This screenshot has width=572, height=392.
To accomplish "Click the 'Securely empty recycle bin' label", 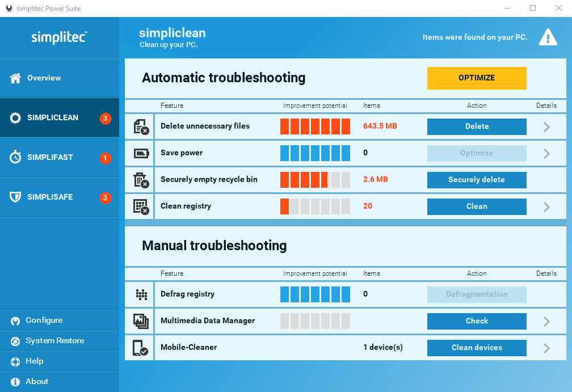I will pos(209,179).
